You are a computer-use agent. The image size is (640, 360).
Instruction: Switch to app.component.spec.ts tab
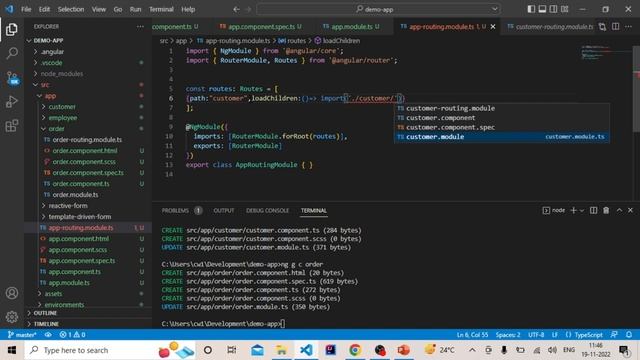point(260,27)
